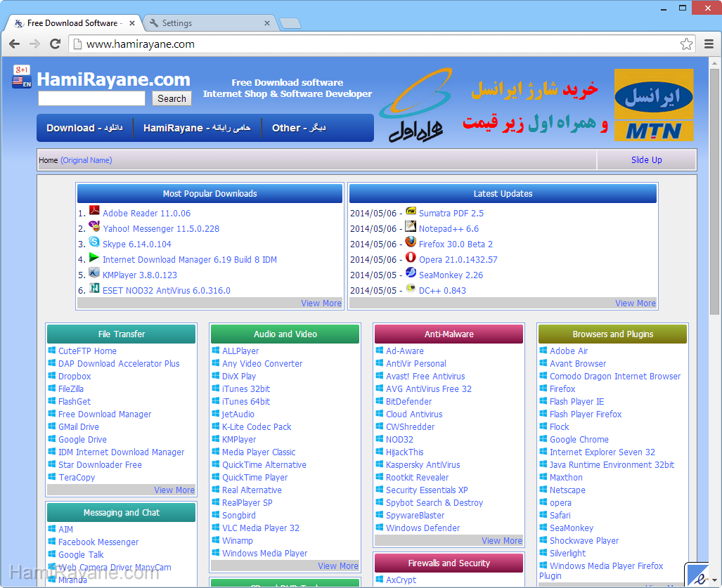This screenshot has height=588, width=722.
Task: Click the Windows icon beside CuteFTP Home
Action: coord(52,350)
